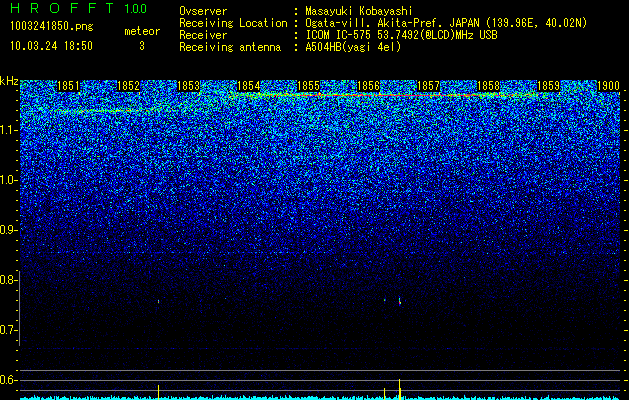Click the 1851 time marker
The image size is (629, 400).
[68, 86]
